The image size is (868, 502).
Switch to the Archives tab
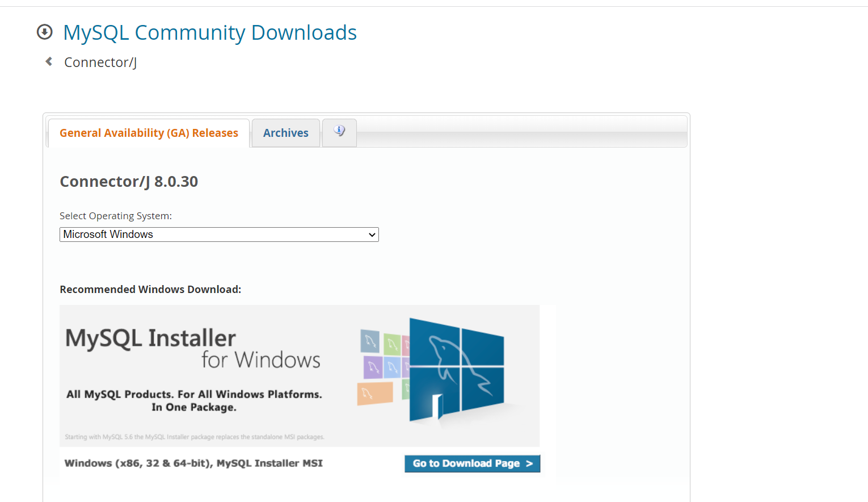click(x=286, y=133)
